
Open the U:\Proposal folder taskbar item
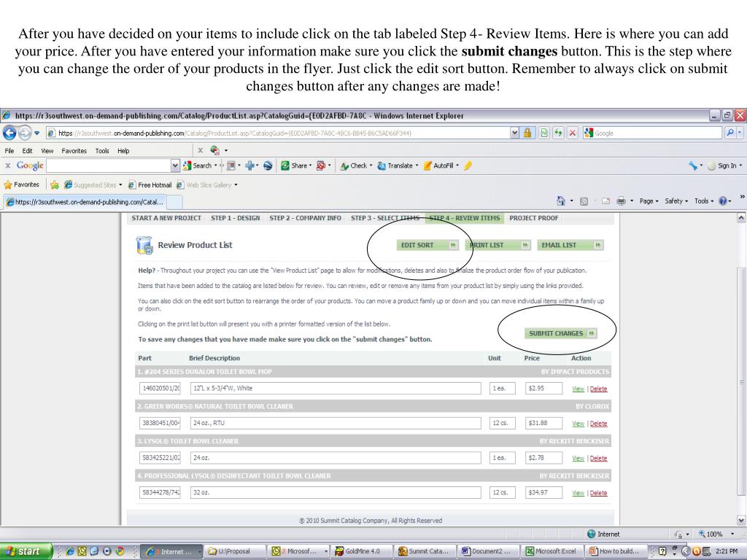[234, 551]
